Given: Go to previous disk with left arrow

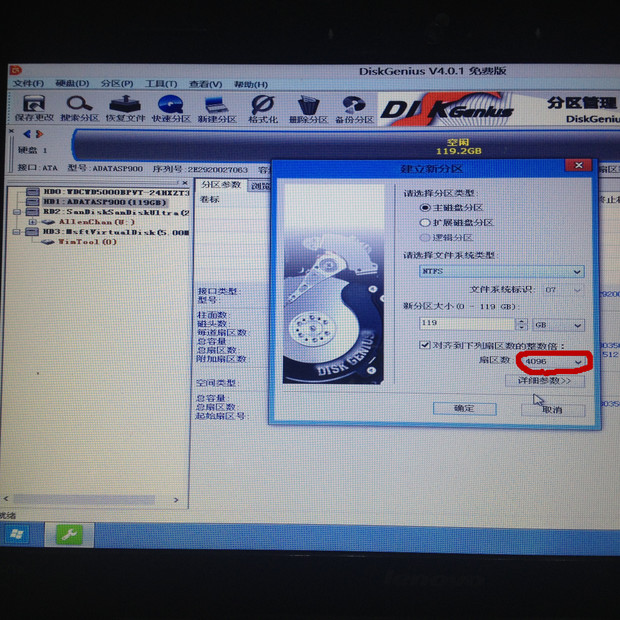Looking at the screenshot, I should 27,134.
